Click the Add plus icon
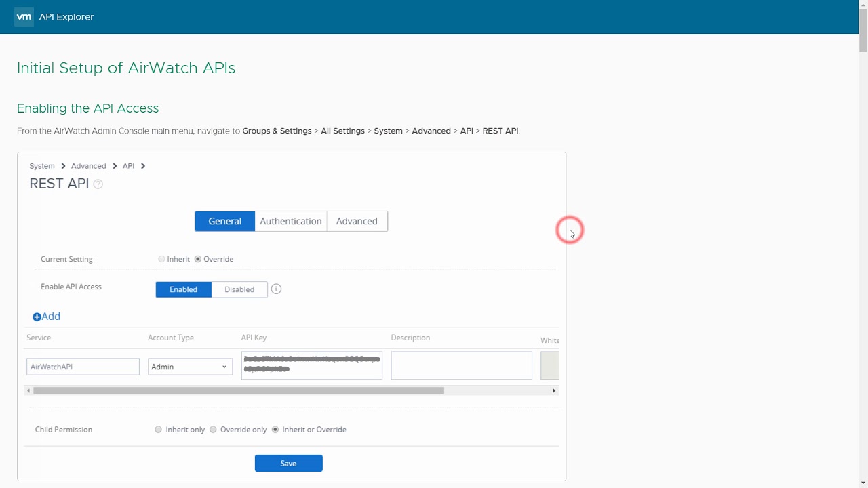The height and width of the screenshot is (488, 868). click(37, 317)
